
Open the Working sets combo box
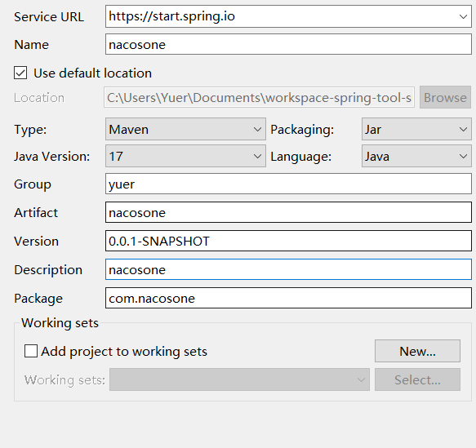[x=239, y=379]
